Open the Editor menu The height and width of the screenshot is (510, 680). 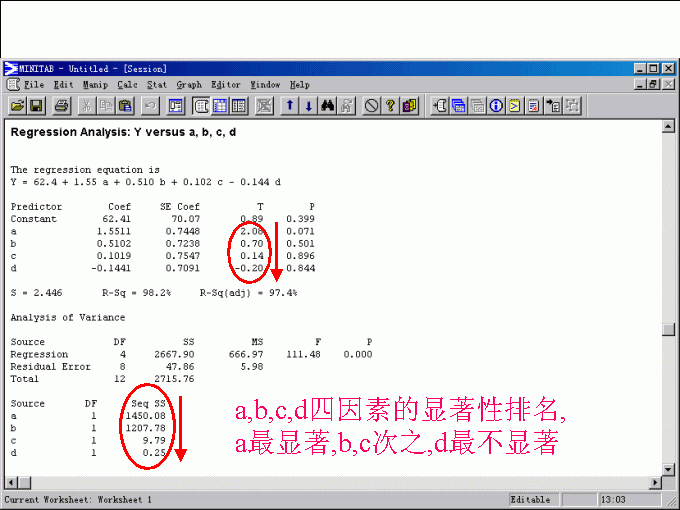coord(226,85)
